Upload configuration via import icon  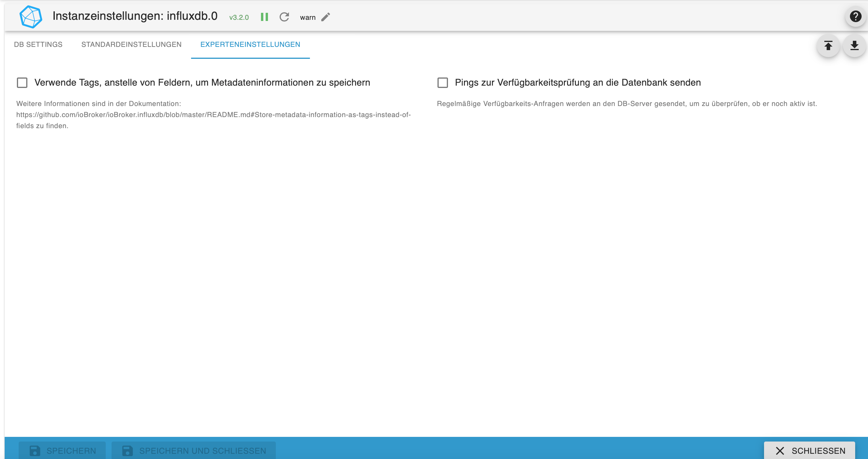[828, 45]
